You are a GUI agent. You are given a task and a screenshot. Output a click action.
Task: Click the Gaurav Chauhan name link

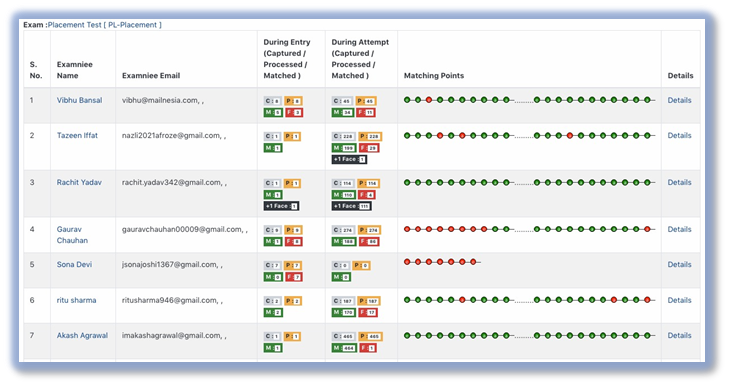[72, 235]
